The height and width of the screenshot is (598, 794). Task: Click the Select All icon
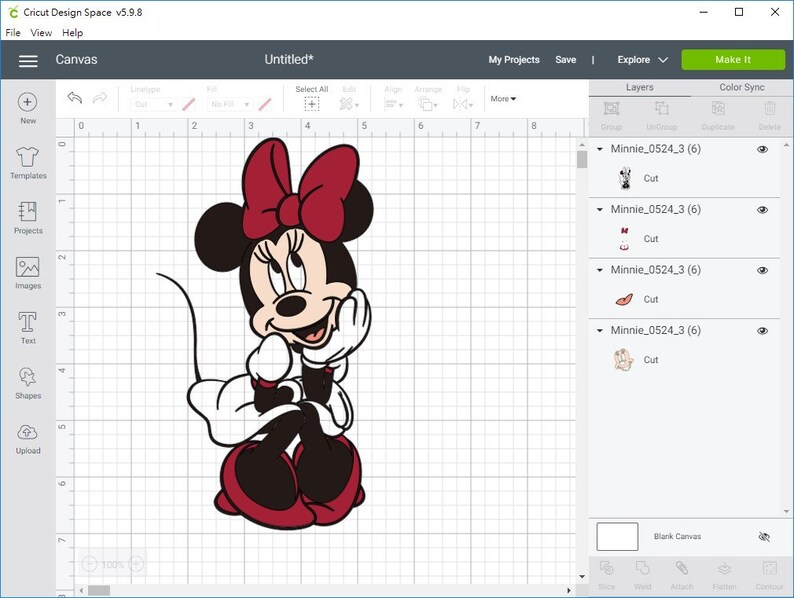coord(312,105)
